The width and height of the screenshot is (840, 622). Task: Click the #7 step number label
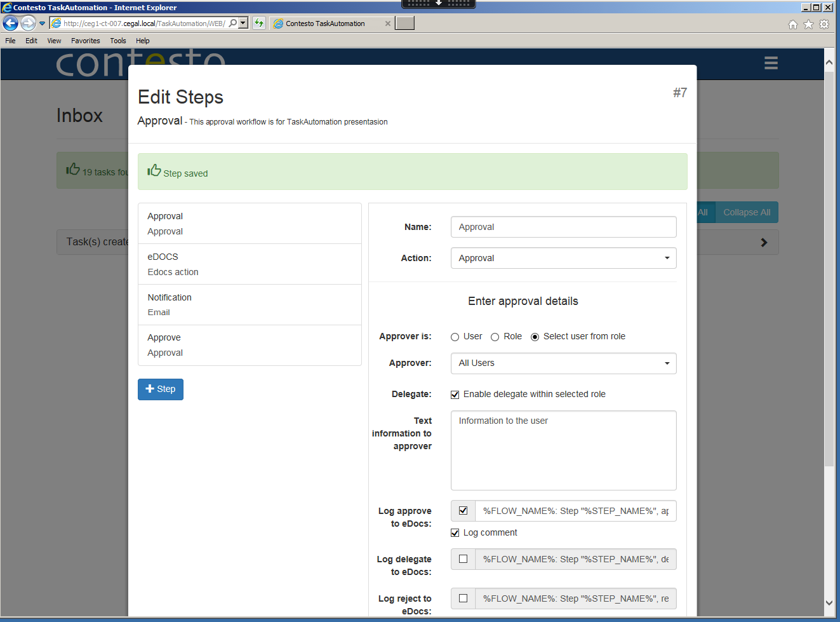(x=680, y=93)
